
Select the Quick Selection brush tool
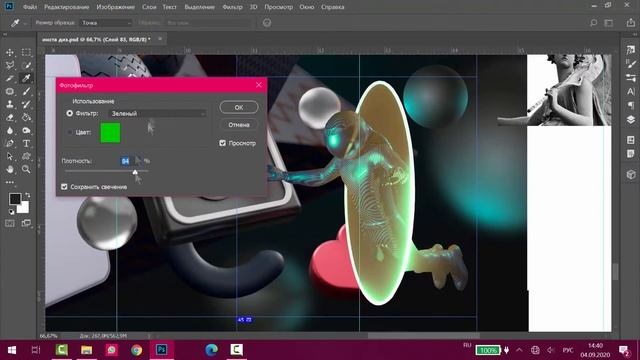26,65
